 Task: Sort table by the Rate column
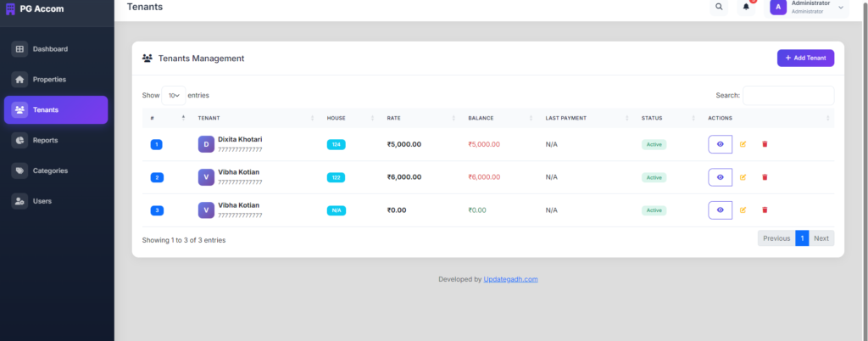click(x=420, y=118)
